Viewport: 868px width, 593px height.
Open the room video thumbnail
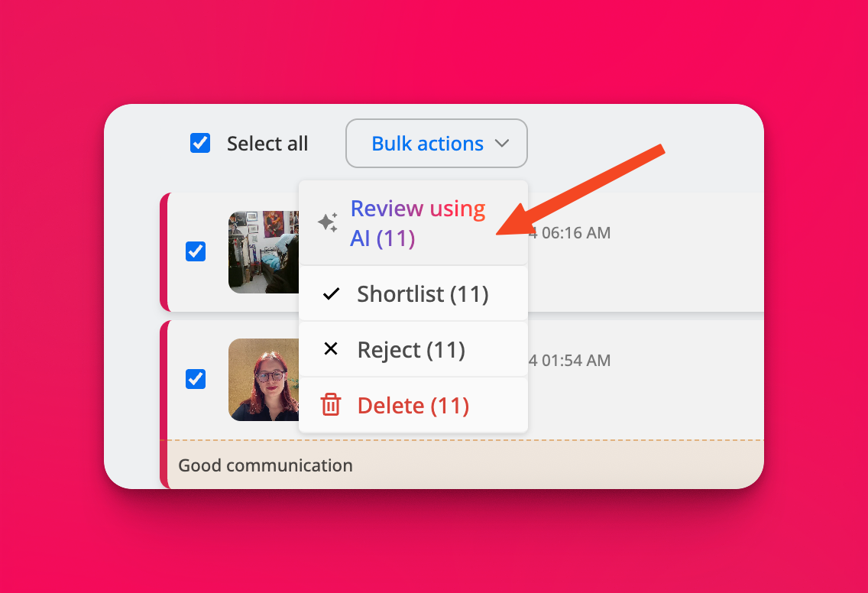pos(264,252)
